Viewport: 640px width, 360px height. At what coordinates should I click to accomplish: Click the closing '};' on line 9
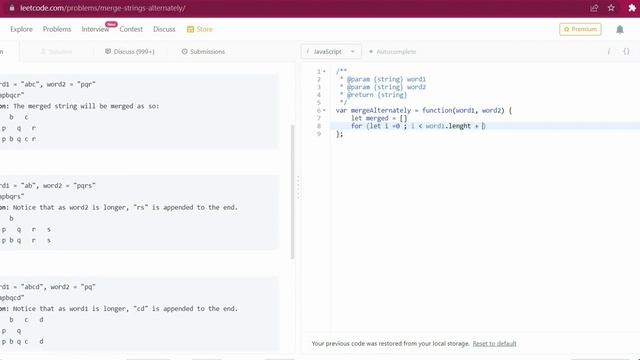pos(340,134)
